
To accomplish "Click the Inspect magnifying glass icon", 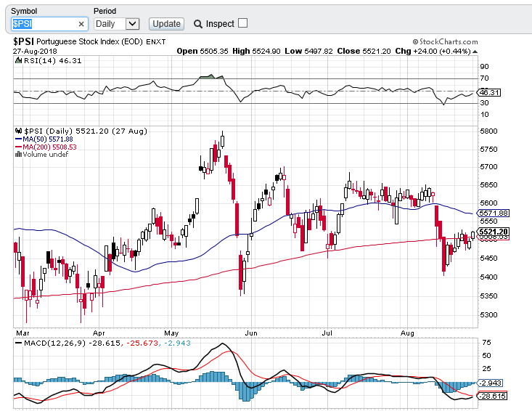I will pyautogui.click(x=198, y=24).
